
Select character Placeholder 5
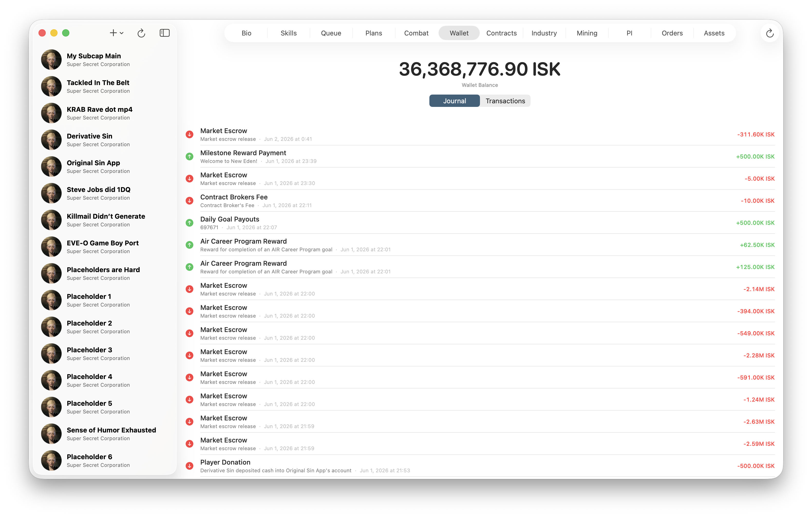[x=105, y=407]
